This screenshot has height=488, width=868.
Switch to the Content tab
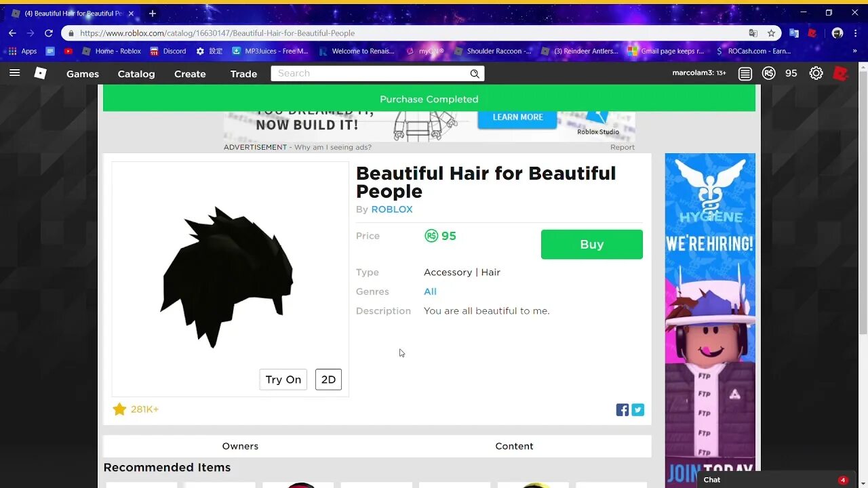tap(514, 446)
